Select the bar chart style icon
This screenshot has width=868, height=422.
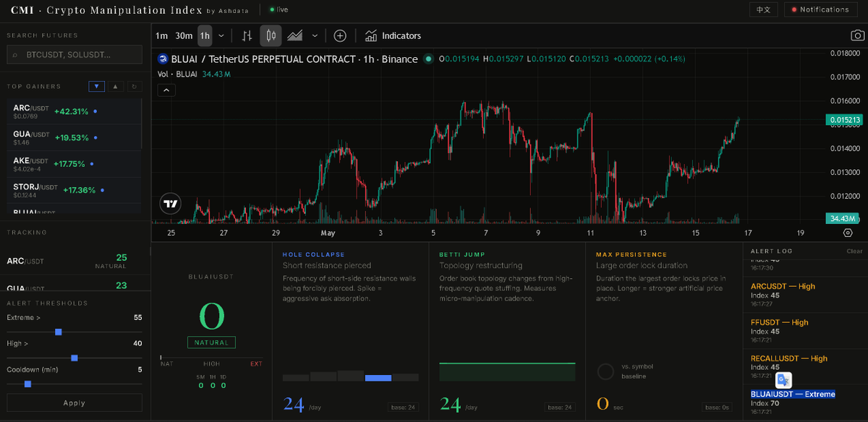[247, 35]
